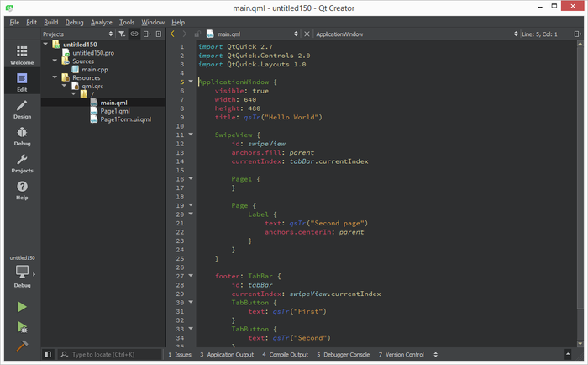Open the Projects mode wrench icon
The height and width of the screenshot is (365, 588).
click(22, 163)
